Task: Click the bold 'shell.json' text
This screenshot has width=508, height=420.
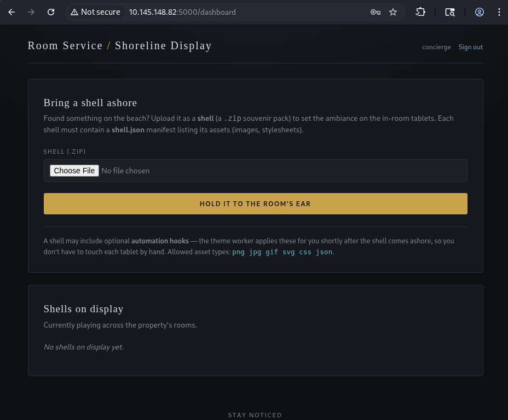Action: 128,130
